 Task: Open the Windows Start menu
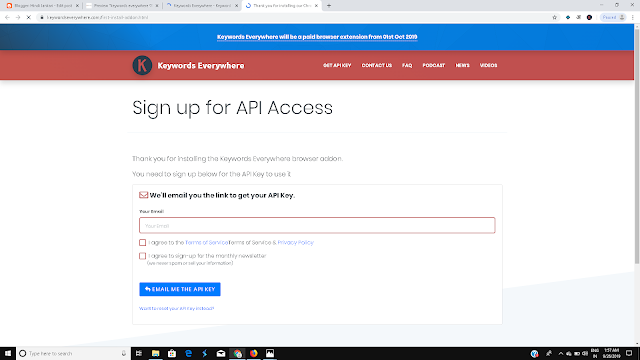pyautogui.click(x=8, y=353)
